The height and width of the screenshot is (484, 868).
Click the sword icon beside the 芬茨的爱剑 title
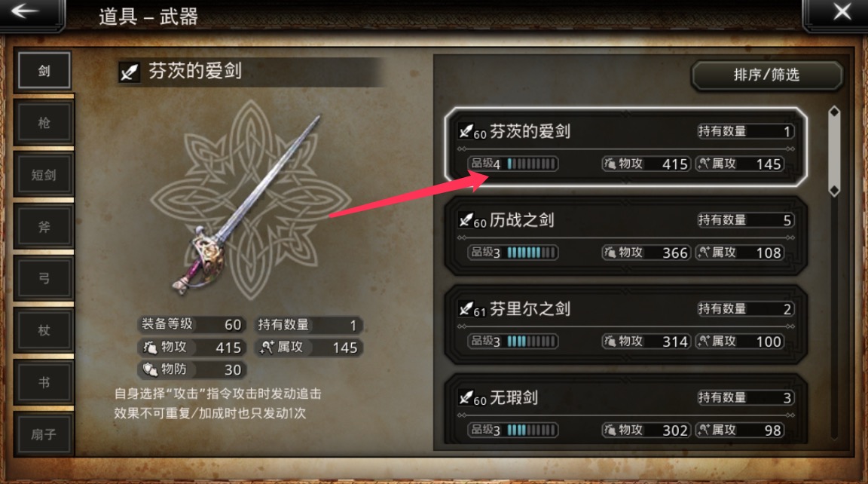(x=129, y=72)
